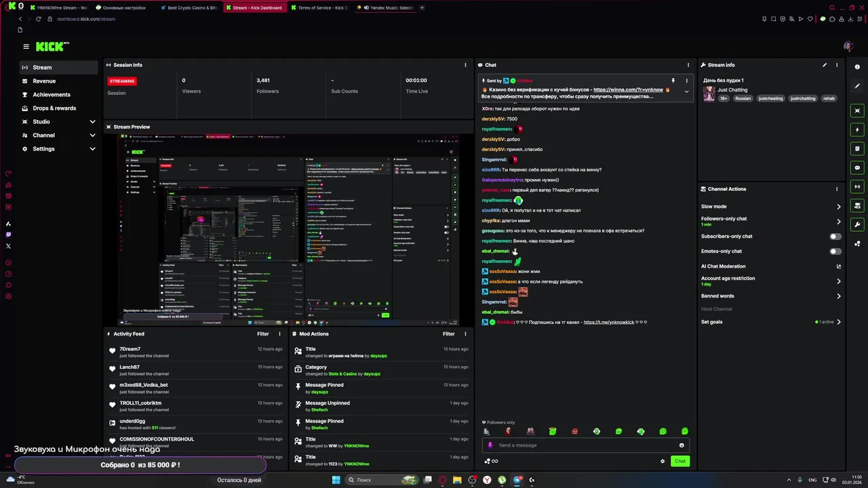Viewport: 868px width, 488px height.
Task: Toggle Subscribers-only chat switch
Action: 835,237
